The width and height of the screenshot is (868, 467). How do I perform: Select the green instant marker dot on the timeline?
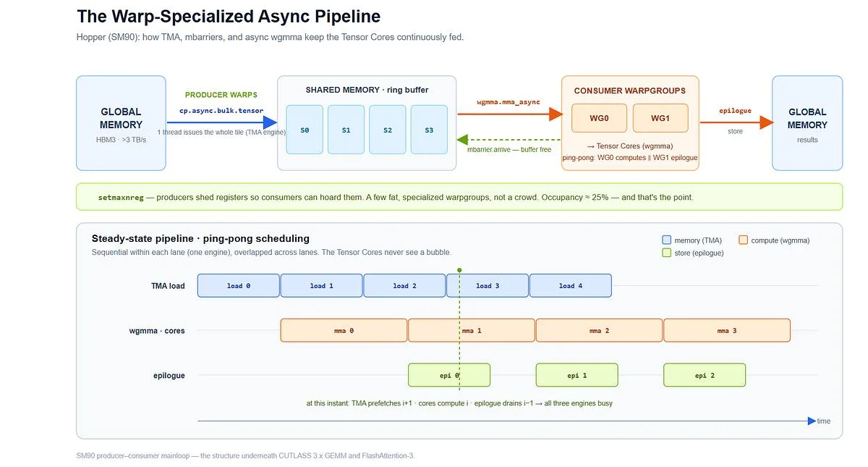coord(459,270)
